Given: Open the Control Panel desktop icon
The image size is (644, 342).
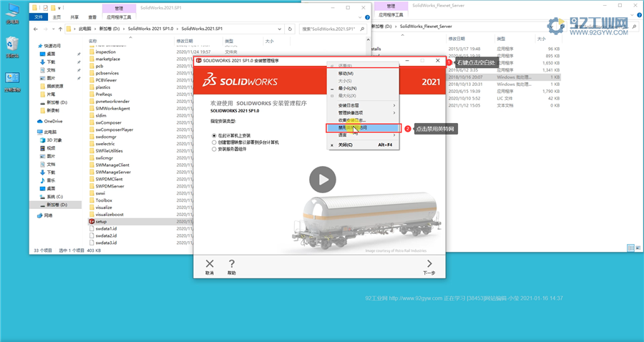Looking at the screenshot, I should [x=12, y=82].
